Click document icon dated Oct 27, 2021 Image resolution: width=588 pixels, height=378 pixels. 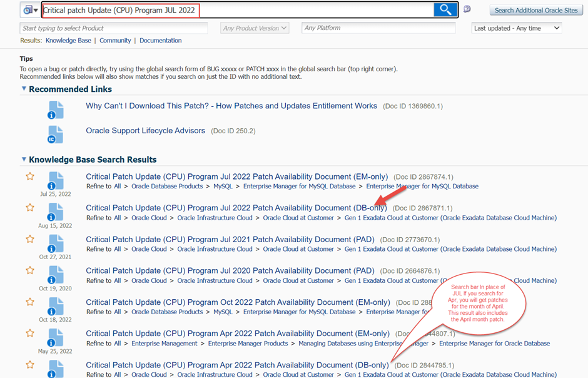(x=56, y=243)
